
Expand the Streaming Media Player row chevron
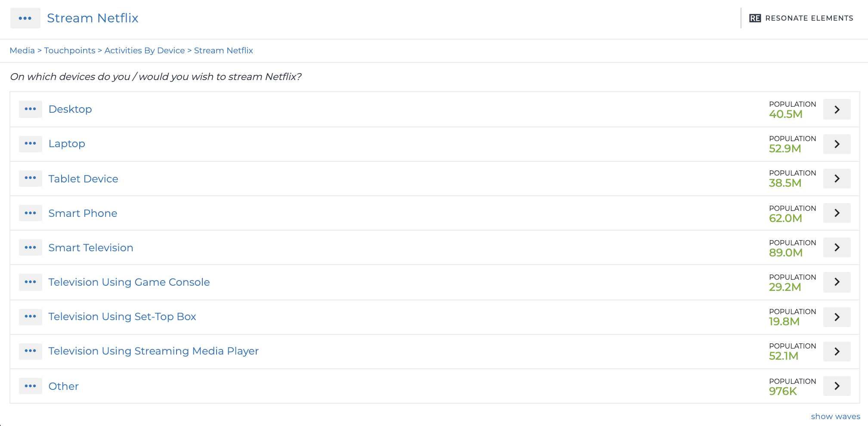837,352
